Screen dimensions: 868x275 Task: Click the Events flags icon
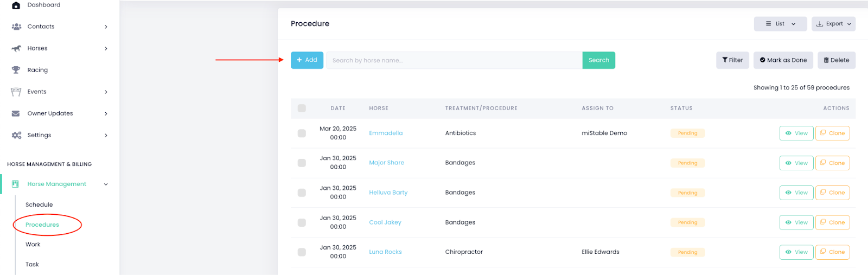[16, 92]
